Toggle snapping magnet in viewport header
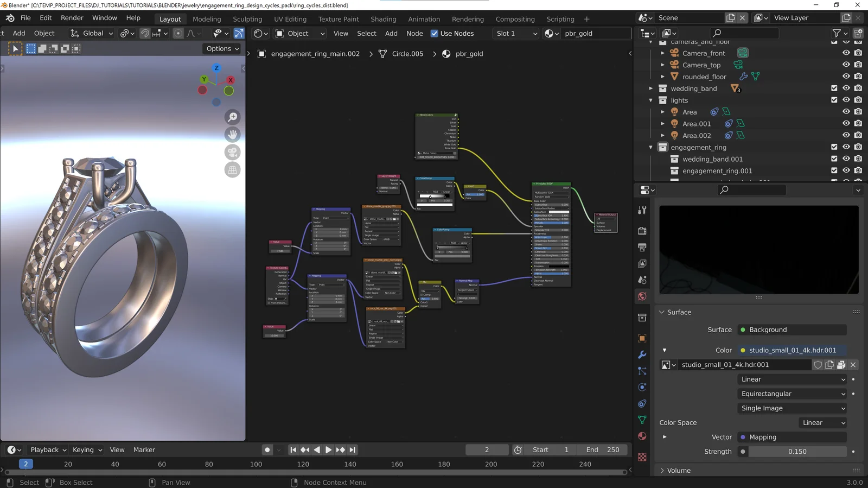The image size is (868, 488). (x=145, y=34)
